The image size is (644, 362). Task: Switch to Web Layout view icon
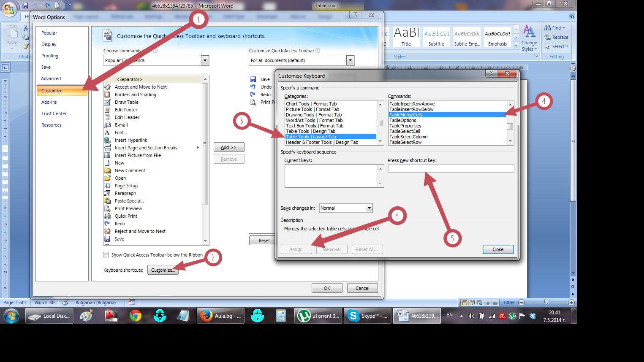[x=480, y=303]
